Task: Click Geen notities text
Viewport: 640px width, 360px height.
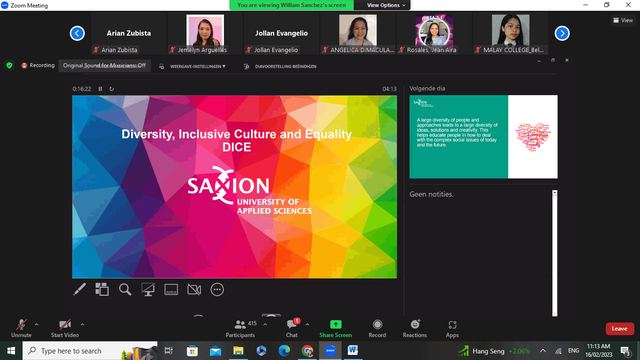Action: tap(431, 194)
